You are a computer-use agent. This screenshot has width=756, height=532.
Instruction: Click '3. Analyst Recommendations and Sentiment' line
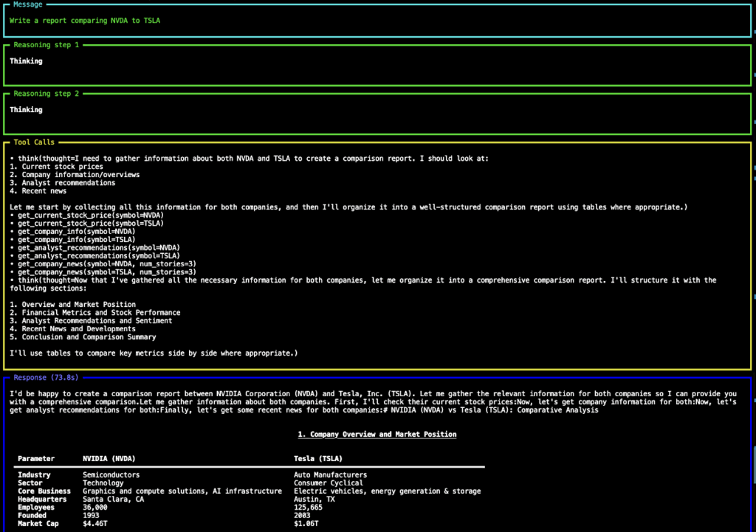click(x=91, y=321)
